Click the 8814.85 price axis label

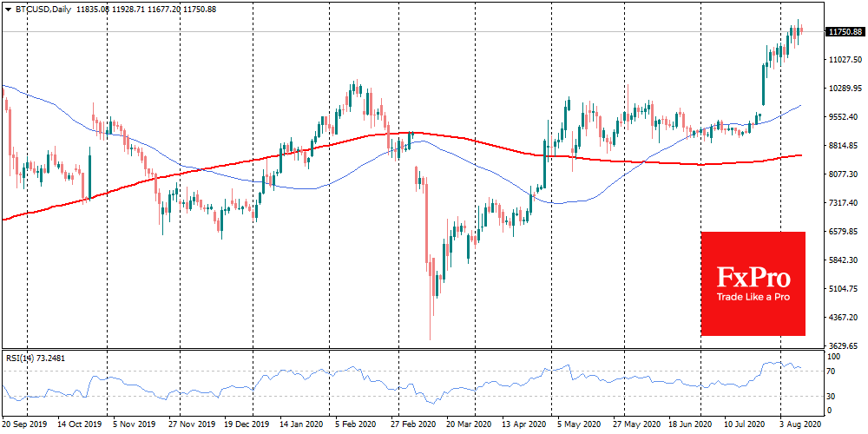click(x=845, y=146)
